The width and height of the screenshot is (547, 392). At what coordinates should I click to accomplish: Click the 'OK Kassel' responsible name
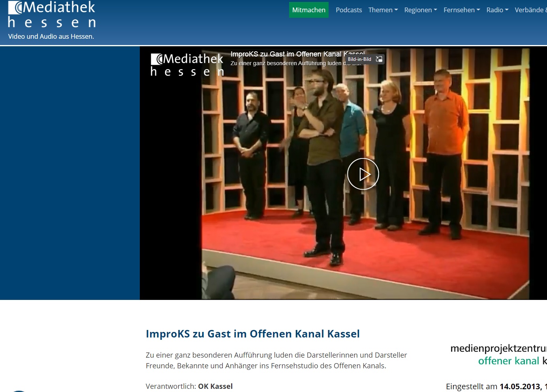215,386
